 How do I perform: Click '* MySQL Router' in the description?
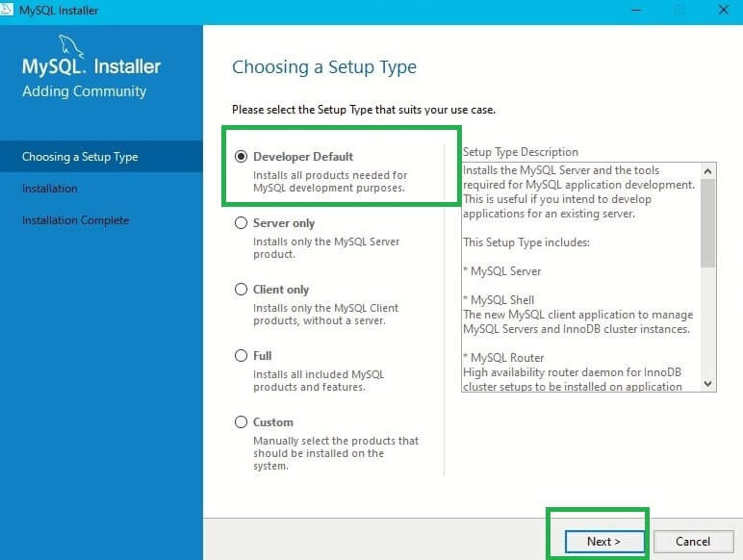pyautogui.click(x=503, y=358)
